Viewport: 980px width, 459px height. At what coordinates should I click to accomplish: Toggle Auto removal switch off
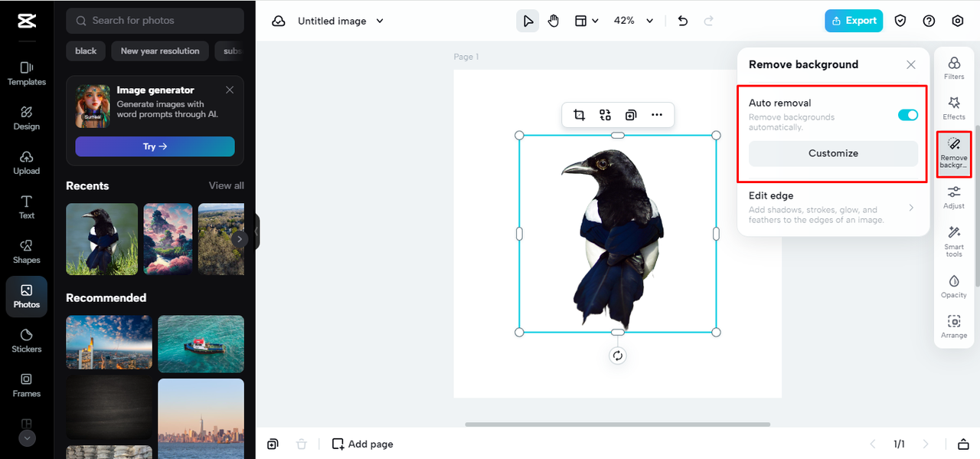908,115
